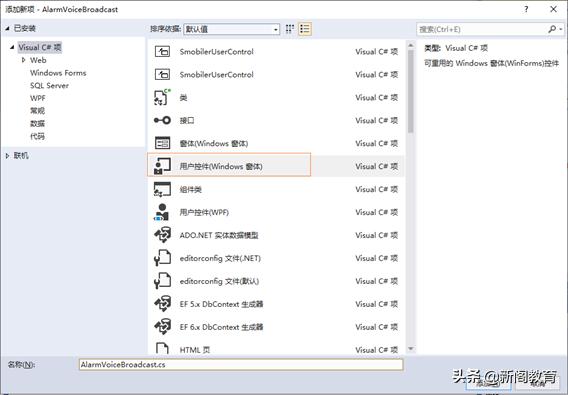Viewport: 568px width, 395px height.
Task: Click the editorconfig 文件(.NET) icon
Action: tap(162, 258)
